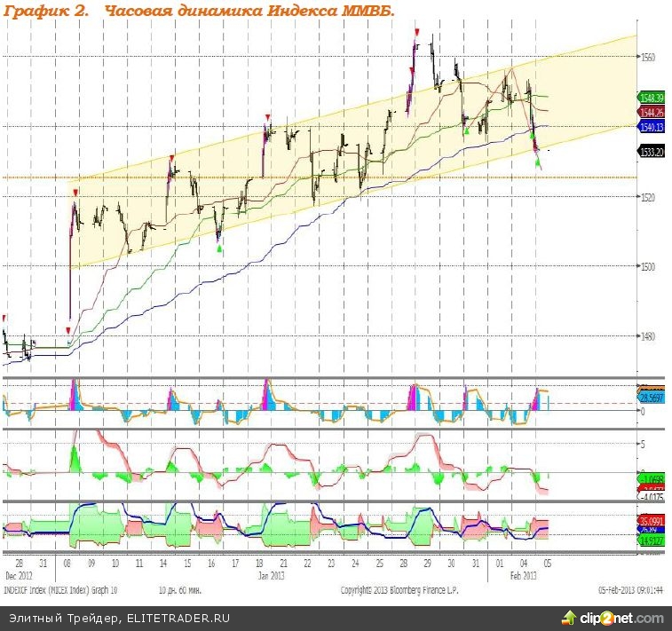This screenshot has height=631, width=672.
Task: Click the green 1548.39 price tag
Action: tap(650, 95)
